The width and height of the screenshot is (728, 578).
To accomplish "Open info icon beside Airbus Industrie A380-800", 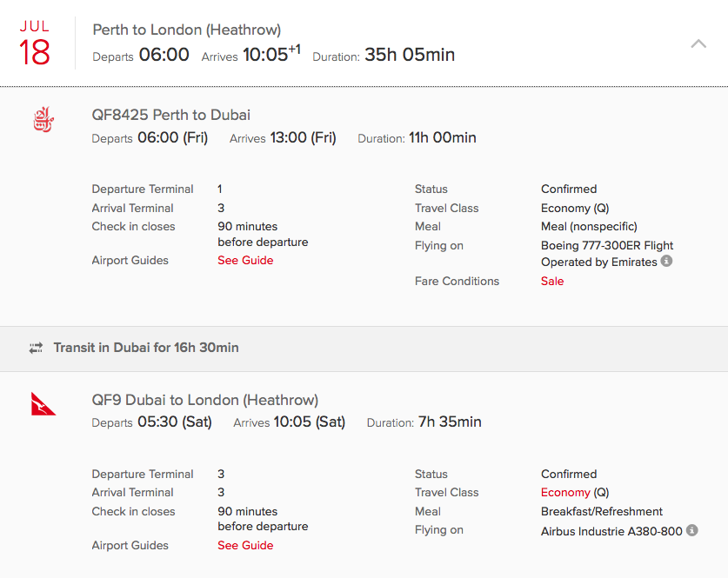I will coord(691,530).
